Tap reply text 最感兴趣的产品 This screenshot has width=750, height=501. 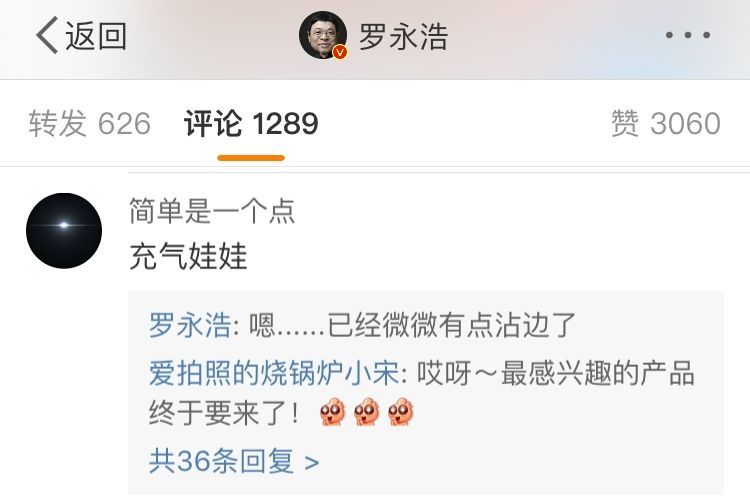click(x=597, y=373)
